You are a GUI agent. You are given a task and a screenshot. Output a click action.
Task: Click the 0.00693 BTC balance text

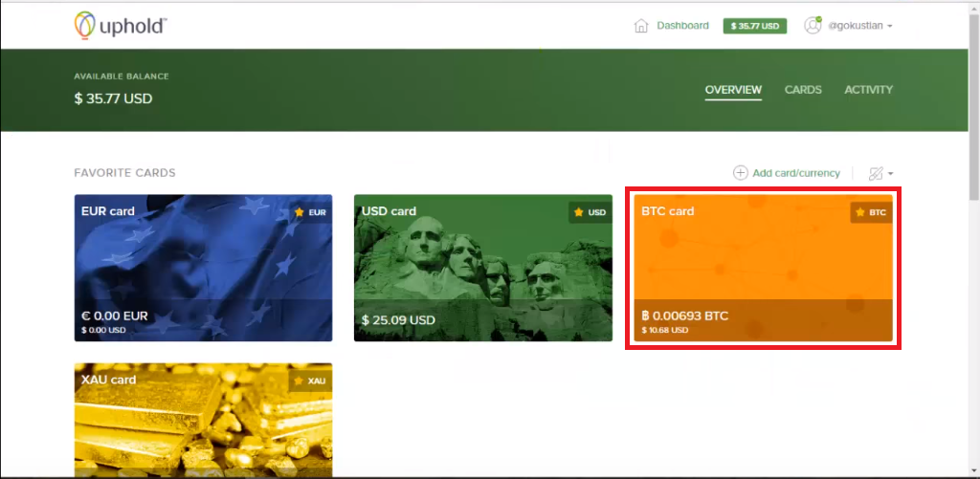(x=685, y=316)
